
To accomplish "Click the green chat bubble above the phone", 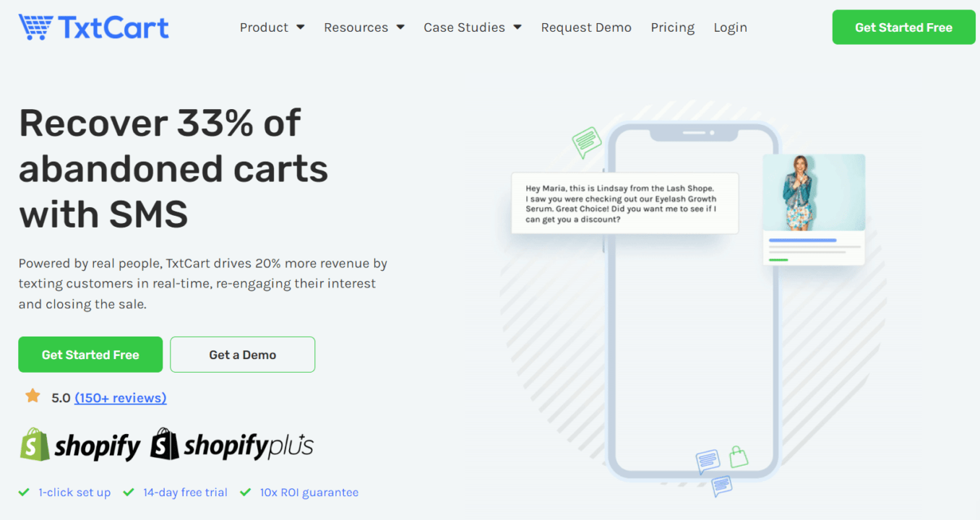I will [586, 142].
